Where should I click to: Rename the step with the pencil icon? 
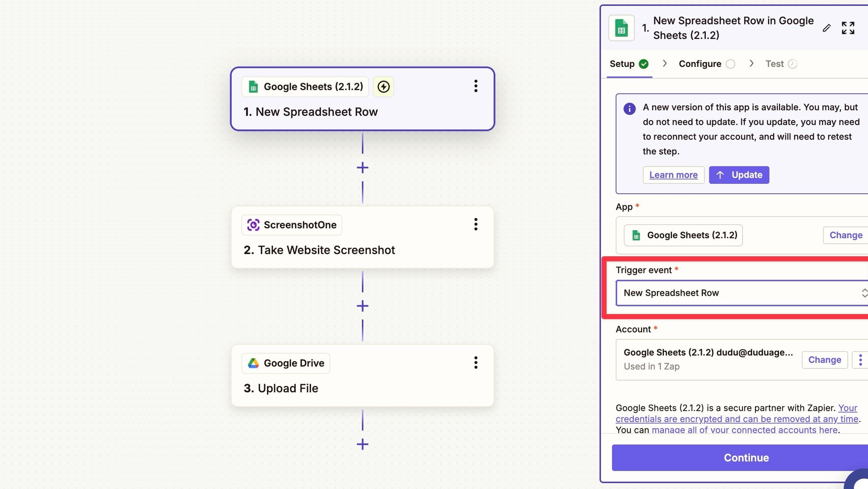click(826, 28)
